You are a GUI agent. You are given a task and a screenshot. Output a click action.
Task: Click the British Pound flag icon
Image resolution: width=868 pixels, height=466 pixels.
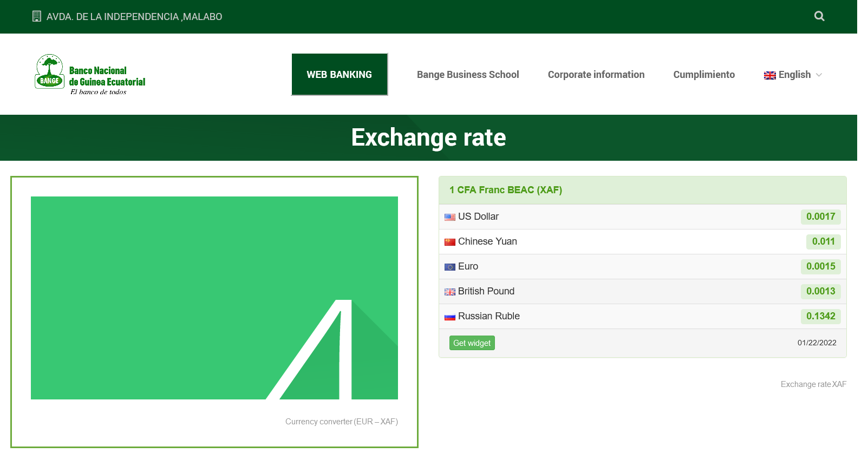tap(450, 292)
